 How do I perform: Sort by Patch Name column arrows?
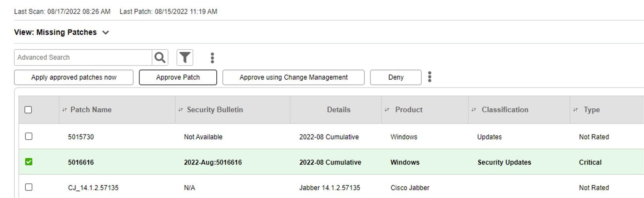click(x=64, y=110)
